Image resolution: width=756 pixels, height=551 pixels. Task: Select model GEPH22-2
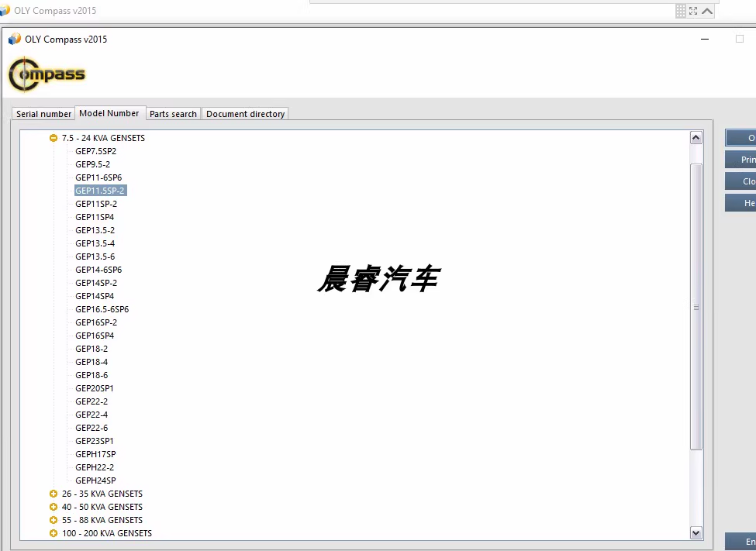95,467
